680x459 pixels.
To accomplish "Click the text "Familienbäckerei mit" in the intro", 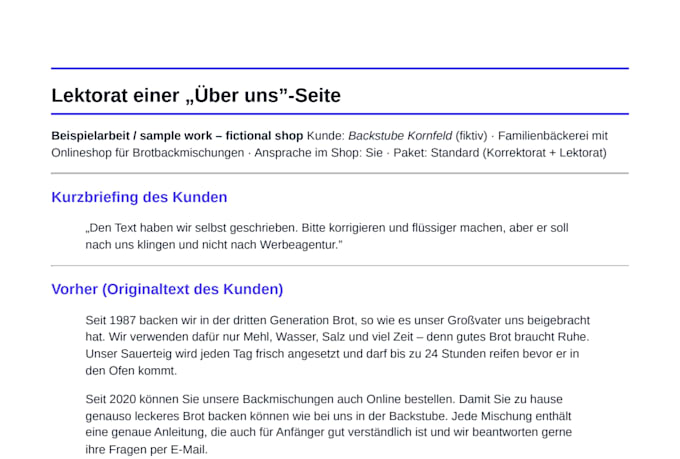I will coord(552,136).
